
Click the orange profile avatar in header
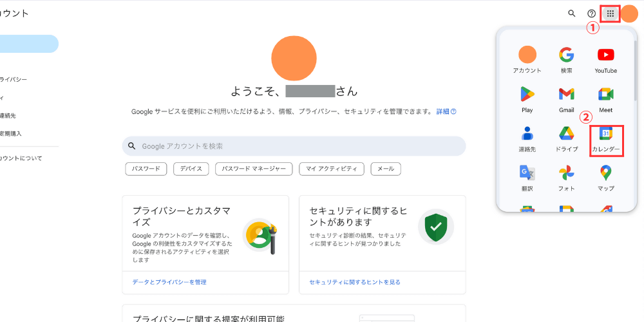coord(629,14)
